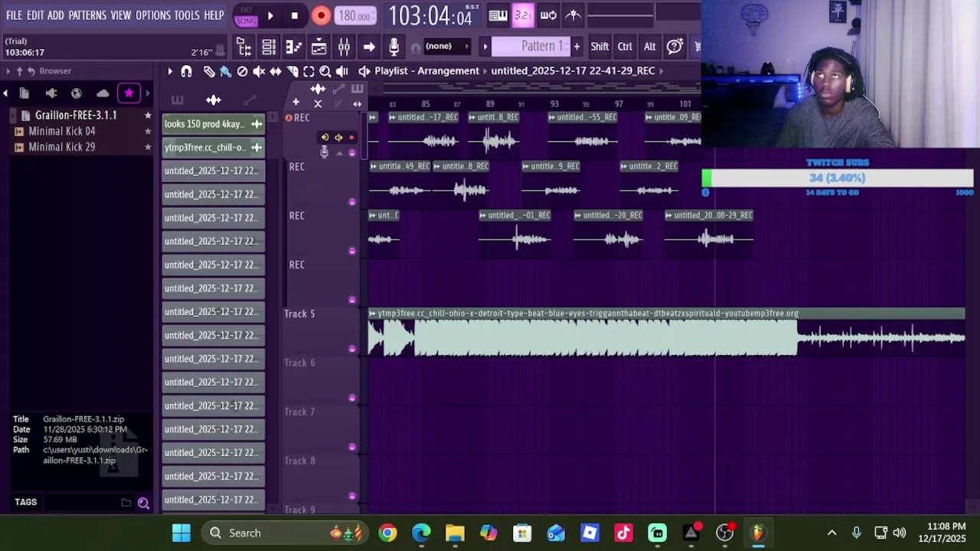Toggle mute LED on Track 7
The height and width of the screenshot is (551, 980).
(x=352, y=447)
